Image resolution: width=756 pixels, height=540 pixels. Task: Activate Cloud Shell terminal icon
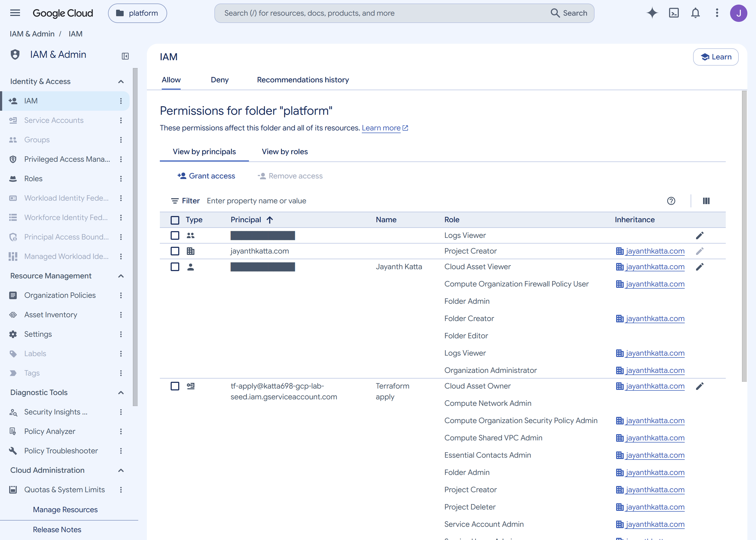pyautogui.click(x=674, y=13)
